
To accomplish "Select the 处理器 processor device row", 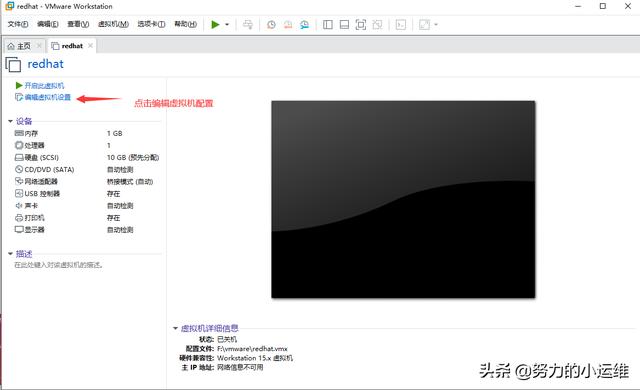I will click(87, 145).
